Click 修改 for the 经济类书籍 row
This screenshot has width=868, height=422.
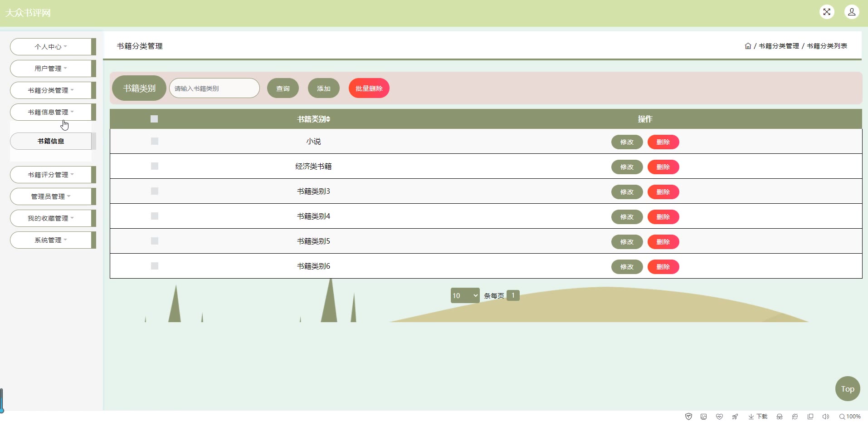pyautogui.click(x=627, y=167)
